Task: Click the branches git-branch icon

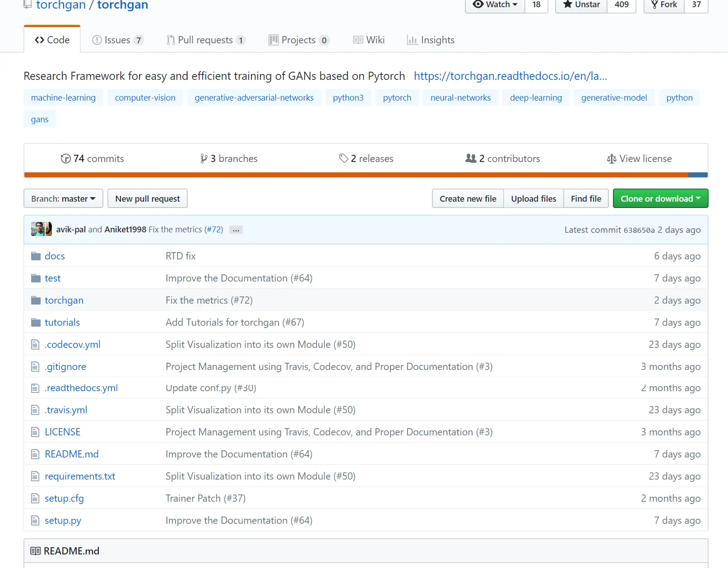Action: click(204, 159)
